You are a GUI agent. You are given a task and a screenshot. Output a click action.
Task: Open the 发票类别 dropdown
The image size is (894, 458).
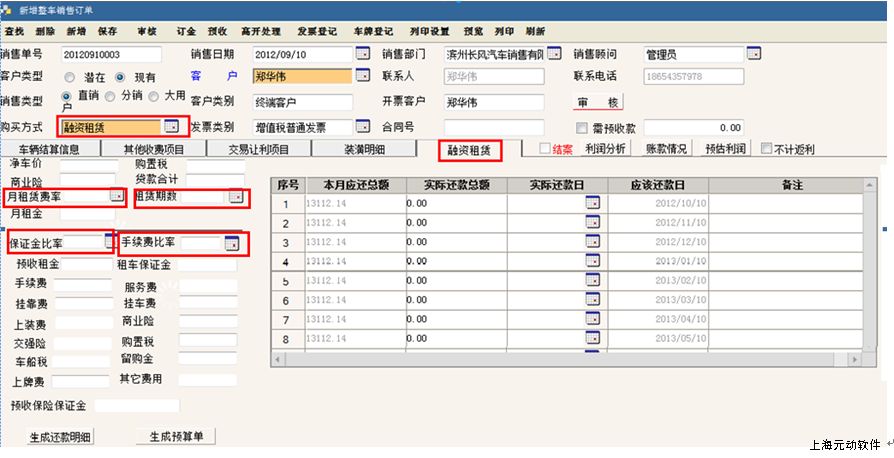(362, 127)
